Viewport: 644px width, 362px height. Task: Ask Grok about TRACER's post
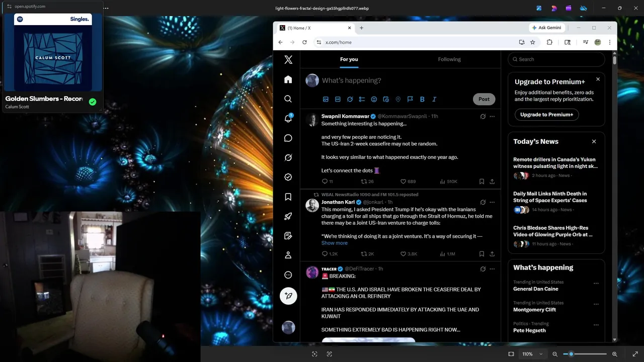click(483, 269)
